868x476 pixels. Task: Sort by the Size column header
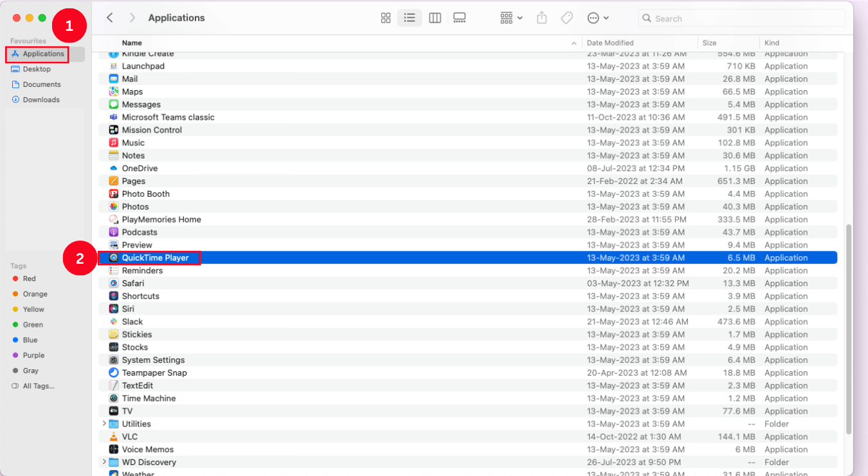[709, 43]
